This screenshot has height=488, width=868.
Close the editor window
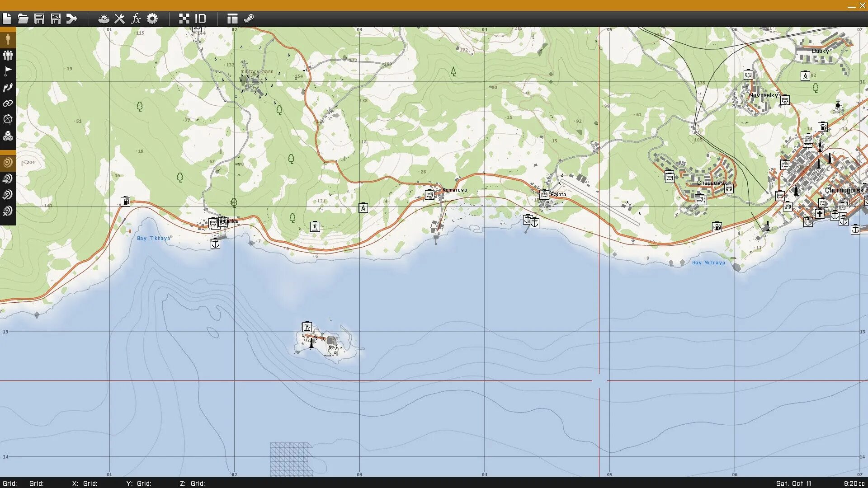click(x=862, y=6)
